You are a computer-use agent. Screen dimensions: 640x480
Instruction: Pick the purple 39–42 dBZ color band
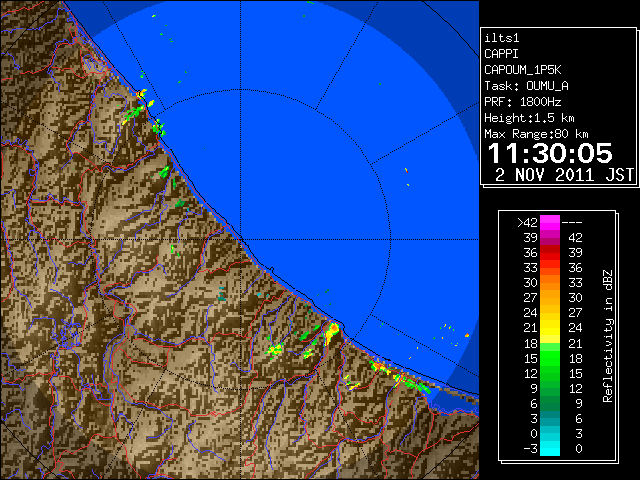[550, 238]
